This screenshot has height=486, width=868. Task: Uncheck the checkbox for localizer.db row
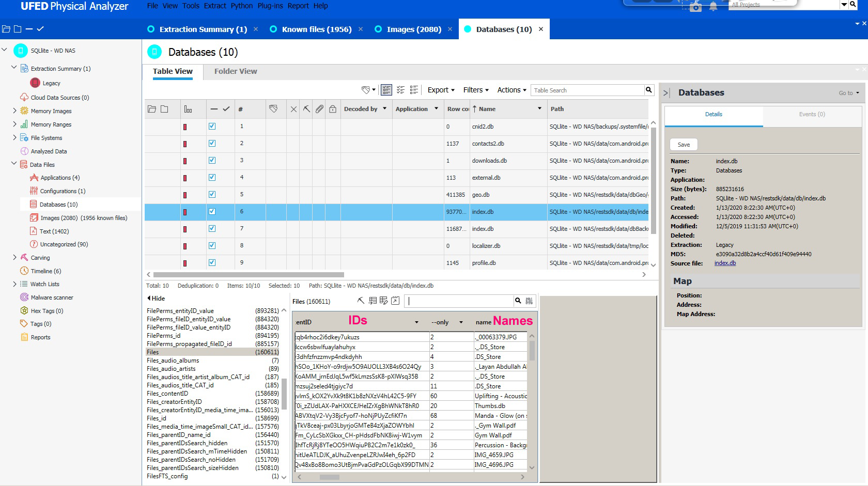tap(212, 245)
